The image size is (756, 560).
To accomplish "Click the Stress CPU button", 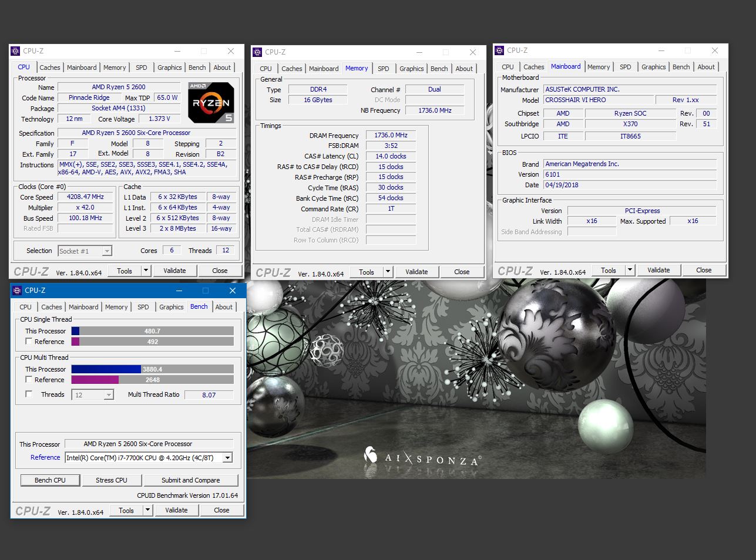I will (112, 480).
